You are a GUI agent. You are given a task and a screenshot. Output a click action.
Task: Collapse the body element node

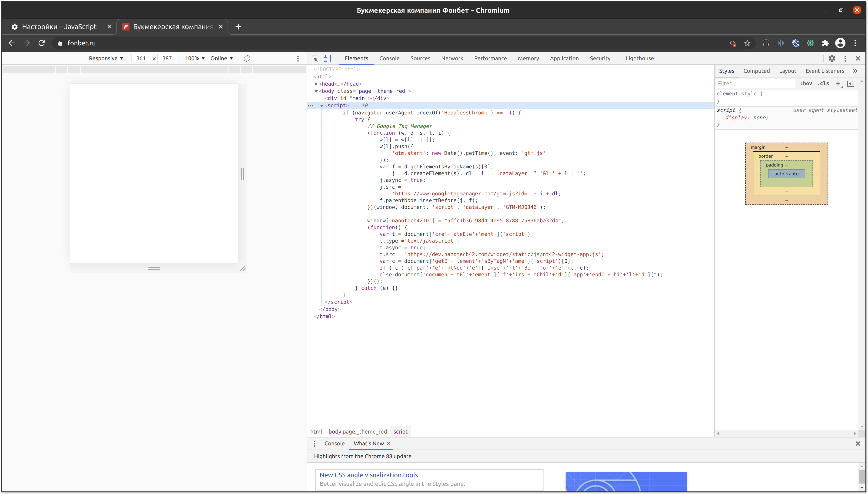tap(316, 91)
